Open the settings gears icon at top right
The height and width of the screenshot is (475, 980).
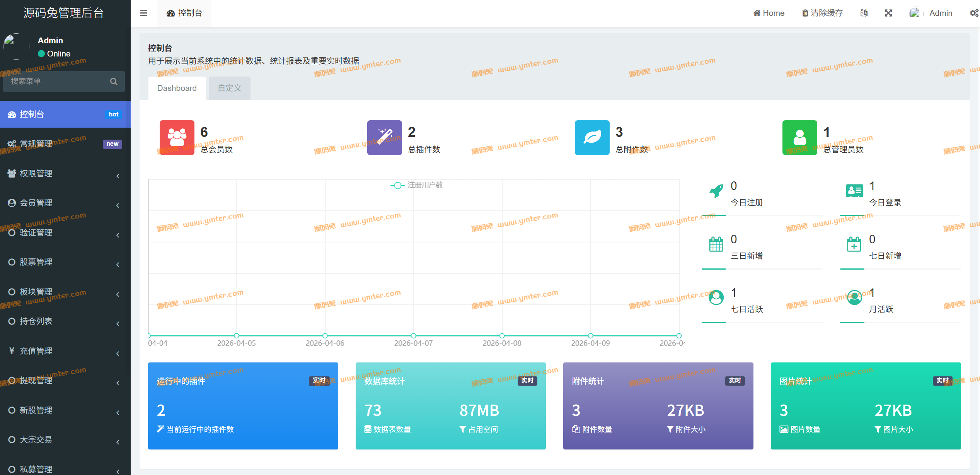(x=974, y=13)
